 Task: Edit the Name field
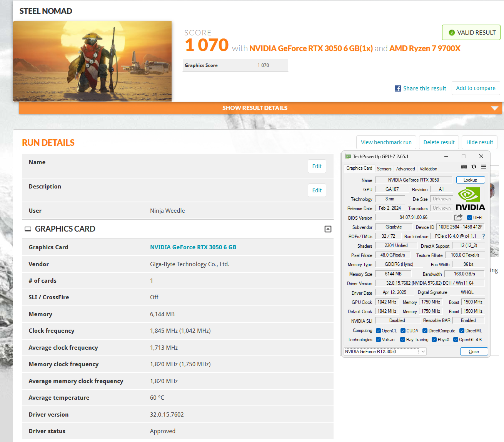[317, 166]
